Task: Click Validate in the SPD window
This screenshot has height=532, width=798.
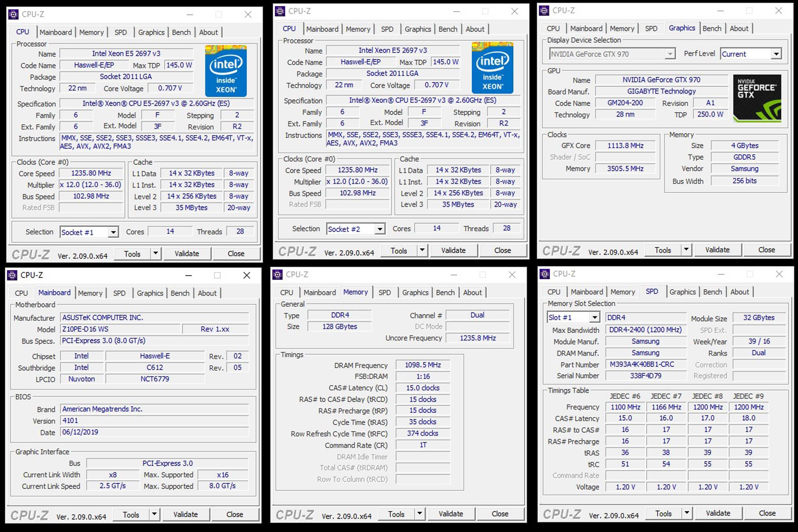Action: point(718,513)
